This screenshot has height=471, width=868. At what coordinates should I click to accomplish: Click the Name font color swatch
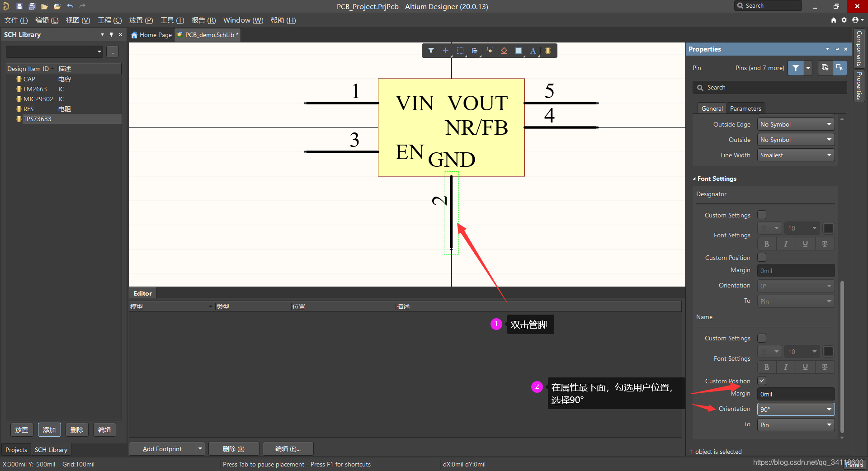(829, 352)
